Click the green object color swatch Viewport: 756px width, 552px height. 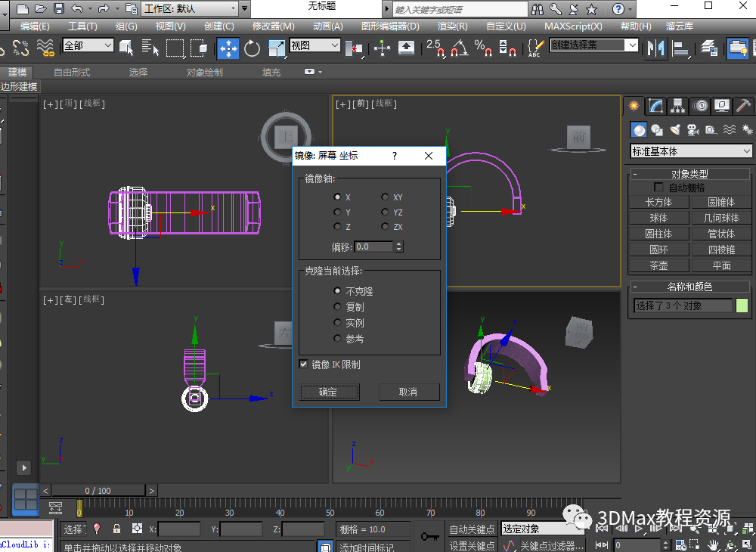742,305
